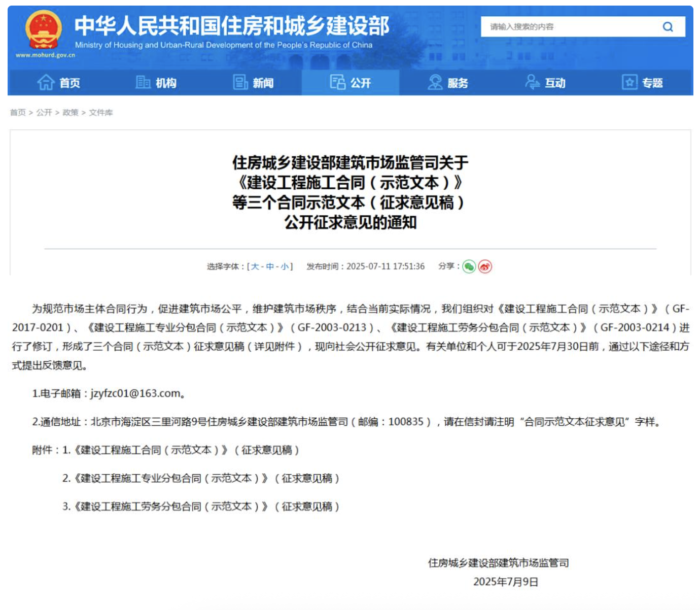This screenshot has height=610, width=700.
Task: Go to 公开 in the breadcrumb
Action: 44,113
